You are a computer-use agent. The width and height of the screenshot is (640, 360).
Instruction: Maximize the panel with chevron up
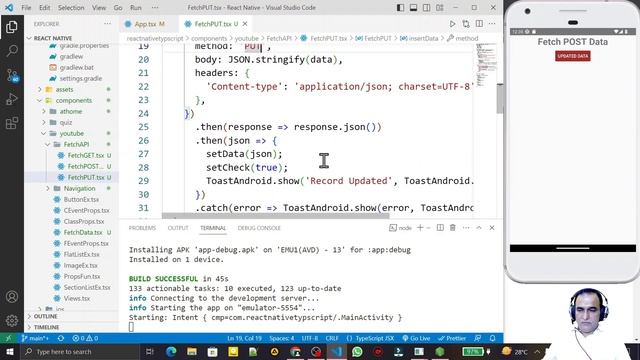(x=479, y=228)
